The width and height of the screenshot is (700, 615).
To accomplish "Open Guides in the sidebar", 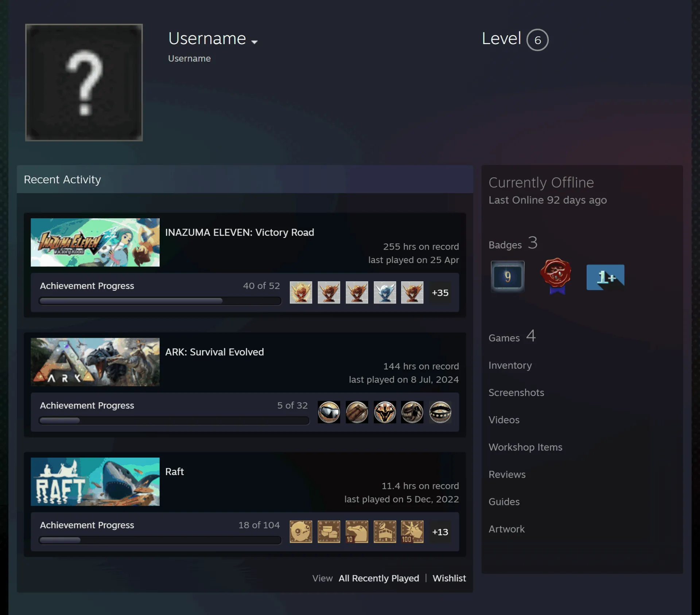I will coord(504,502).
